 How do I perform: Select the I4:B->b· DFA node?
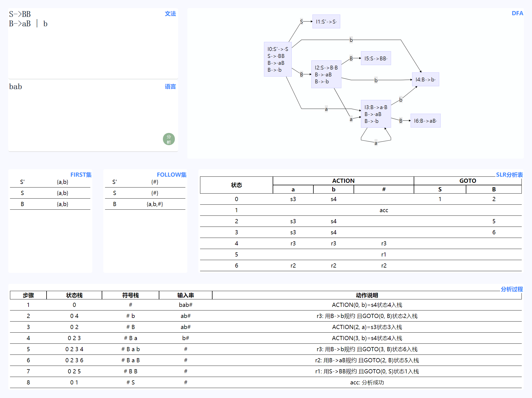[x=425, y=79]
